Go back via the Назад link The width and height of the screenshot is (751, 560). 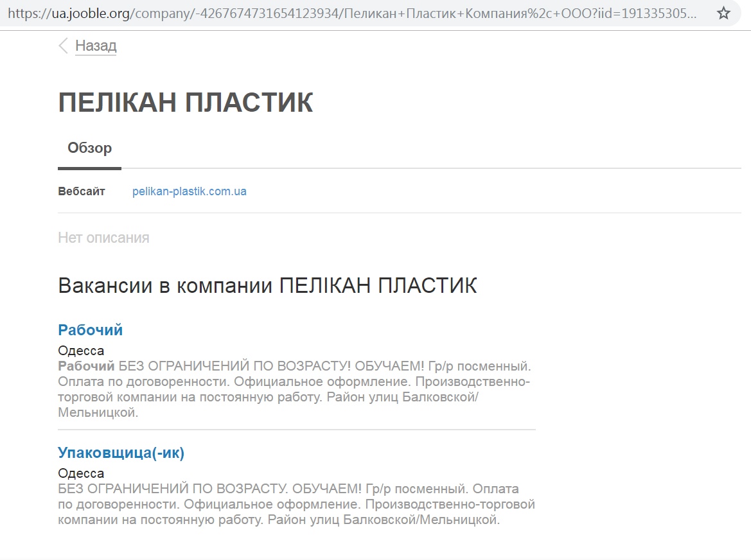pyautogui.click(x=96, y=46)
